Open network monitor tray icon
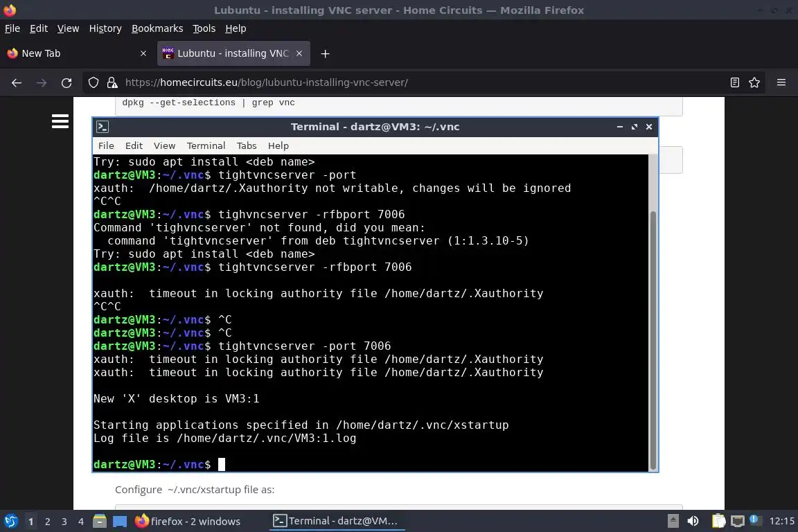Viewport: 798px width, 532px height. (738, 521)
